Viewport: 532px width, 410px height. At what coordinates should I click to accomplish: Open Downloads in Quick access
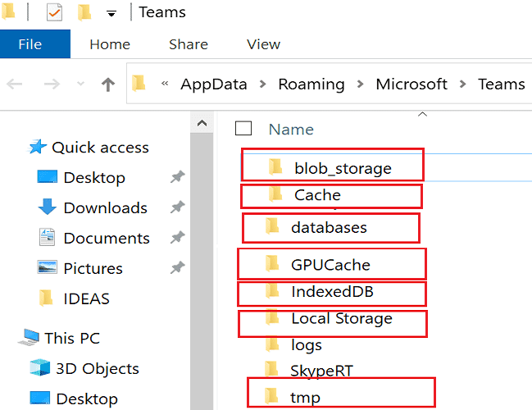(106, 207)
